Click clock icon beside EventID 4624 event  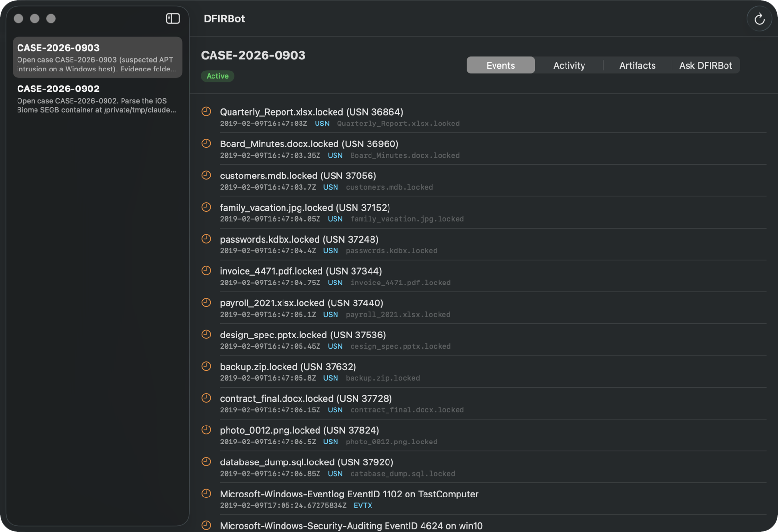[206, 526]
